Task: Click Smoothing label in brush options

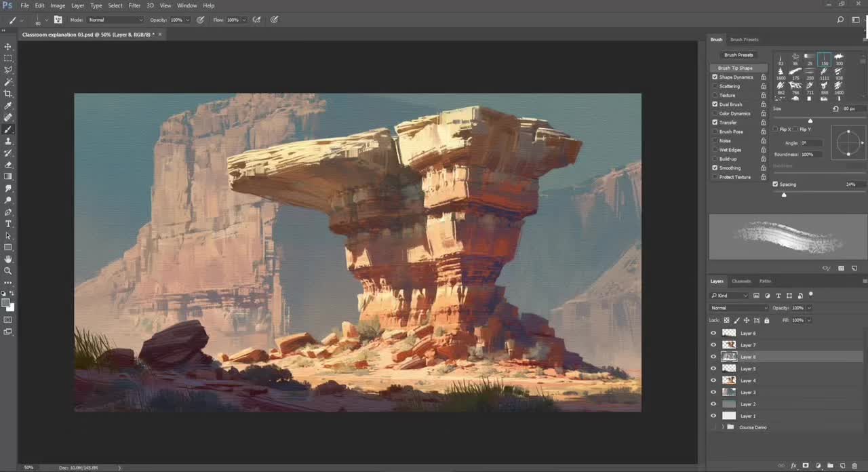Action: (x=730, y=168)
